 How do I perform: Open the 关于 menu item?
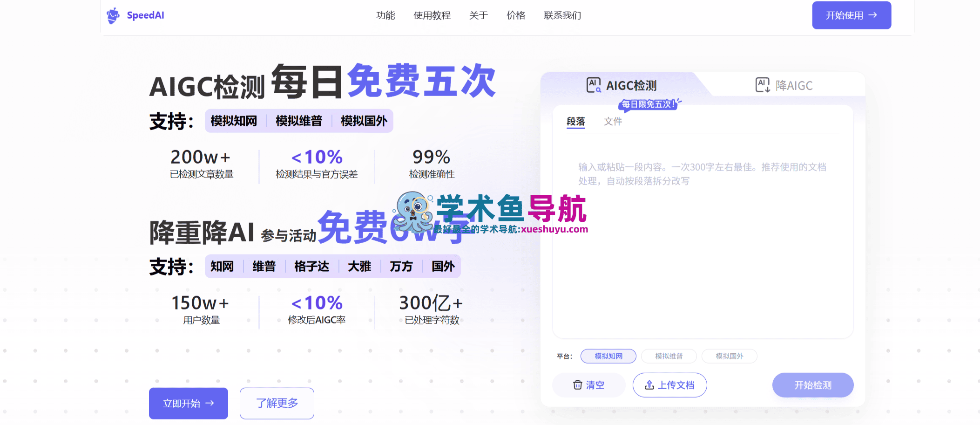(479, 15)
